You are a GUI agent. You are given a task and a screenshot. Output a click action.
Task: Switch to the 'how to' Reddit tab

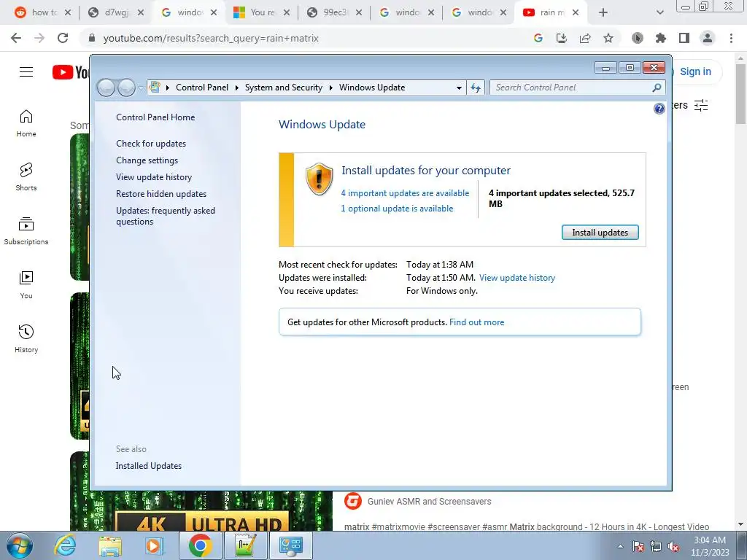click(42, 13)
